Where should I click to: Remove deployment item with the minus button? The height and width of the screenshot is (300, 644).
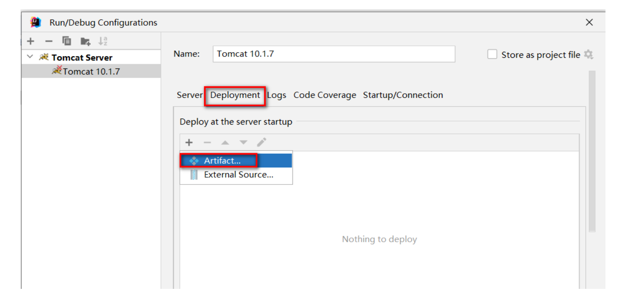207,143
